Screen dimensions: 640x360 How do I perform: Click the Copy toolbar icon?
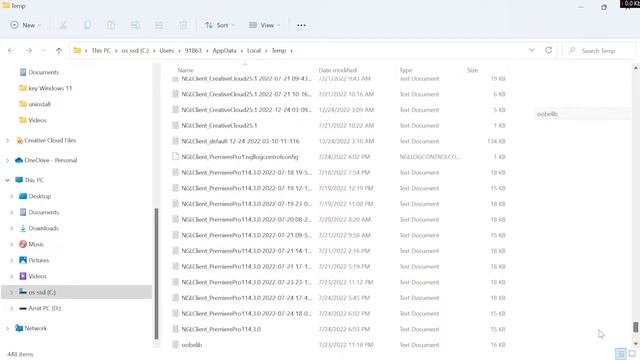point(87,25)
